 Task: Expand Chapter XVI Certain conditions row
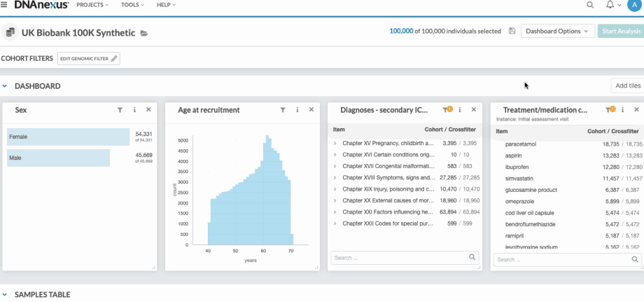point(335,155)
